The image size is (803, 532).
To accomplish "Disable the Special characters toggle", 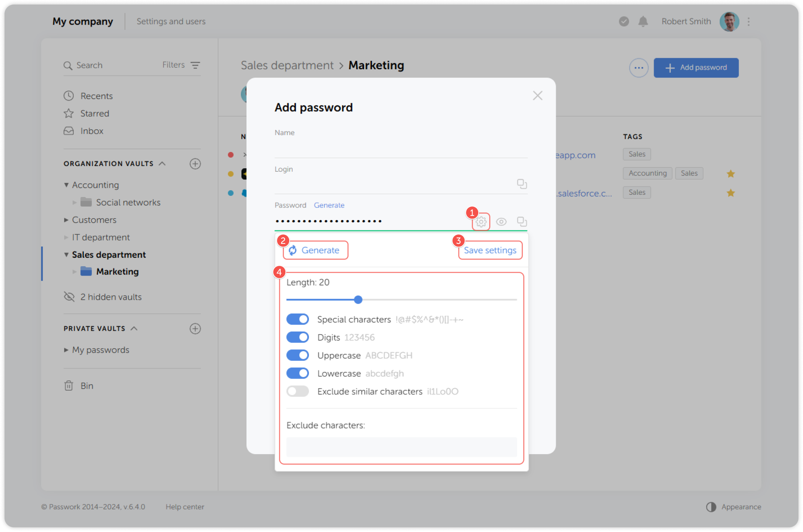I will (298, 319).
